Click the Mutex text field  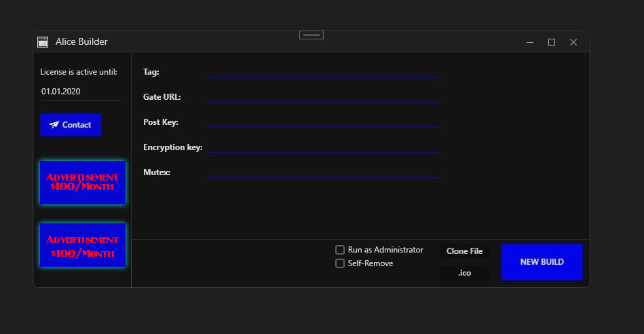(x=324, y=171)
